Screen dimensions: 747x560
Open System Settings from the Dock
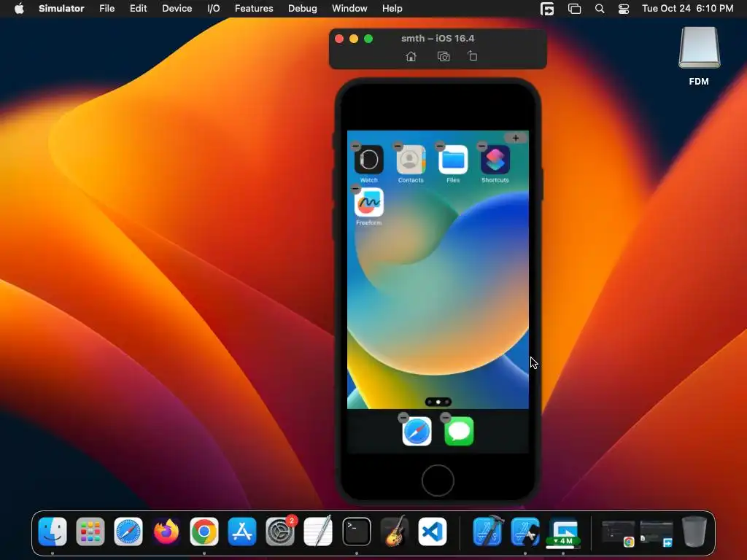(280, 532)
